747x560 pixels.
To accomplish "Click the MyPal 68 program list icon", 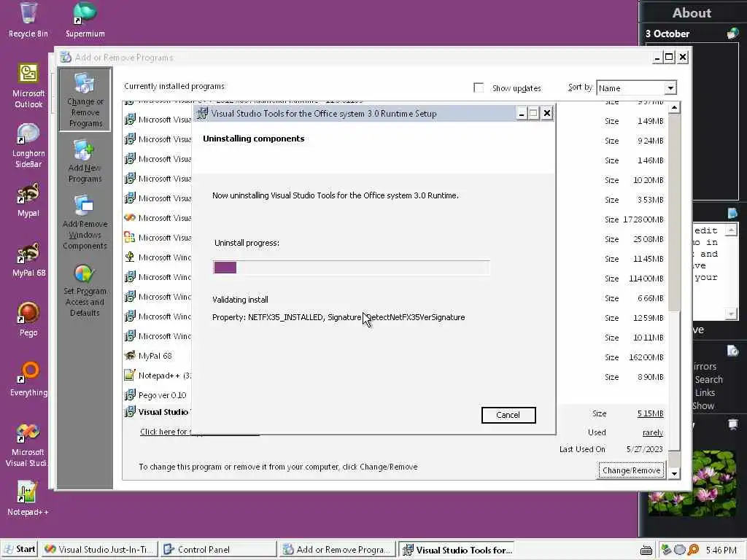I will click(x=130, y=355).
